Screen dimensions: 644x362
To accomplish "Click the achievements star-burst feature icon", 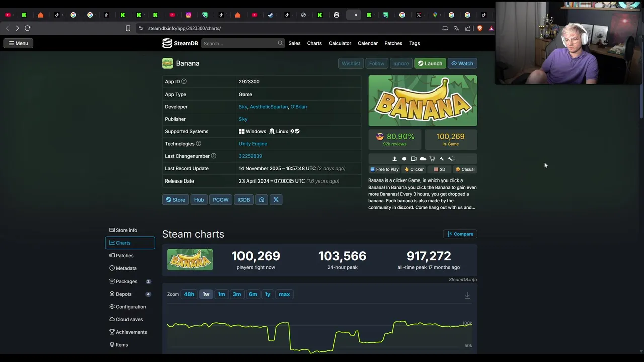I will tap(404, 159).
